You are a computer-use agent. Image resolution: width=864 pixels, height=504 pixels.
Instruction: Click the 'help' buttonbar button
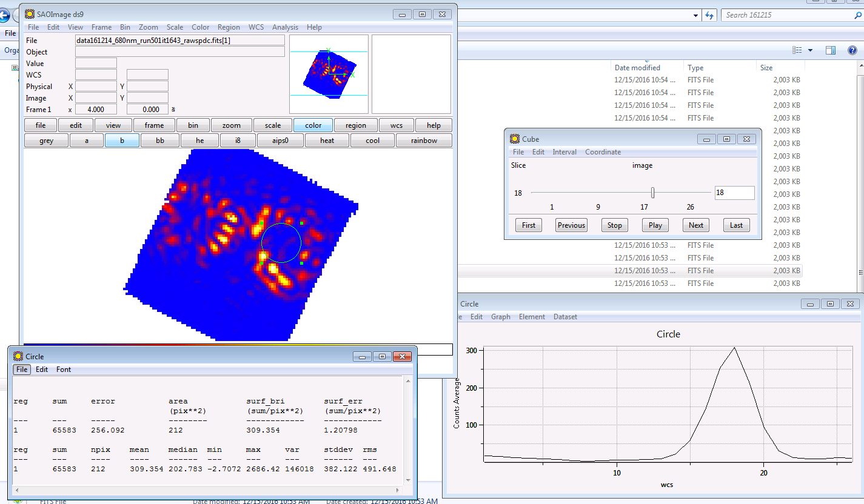[434, 125]
